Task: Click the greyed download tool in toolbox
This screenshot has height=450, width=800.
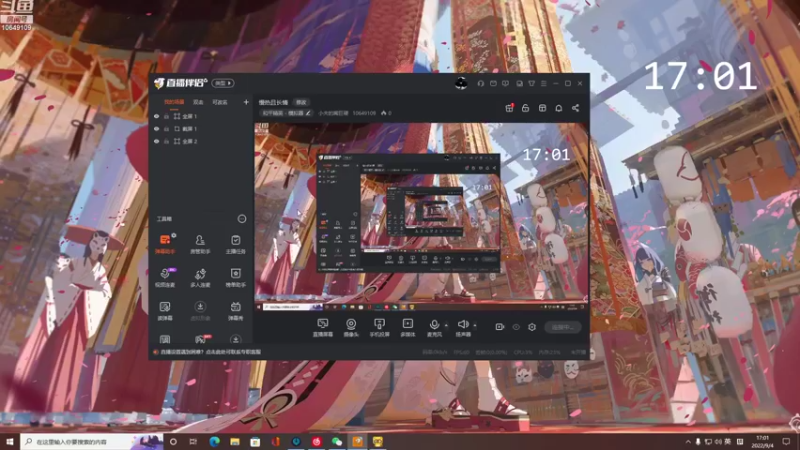Action: pyautogui.click(x=200, y=310)
